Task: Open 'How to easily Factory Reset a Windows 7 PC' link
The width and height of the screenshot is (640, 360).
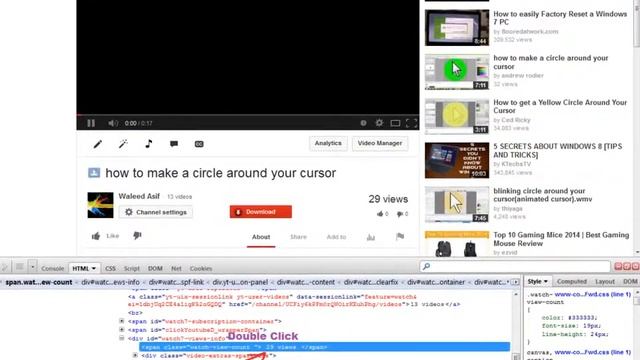Action: (560, 18)
